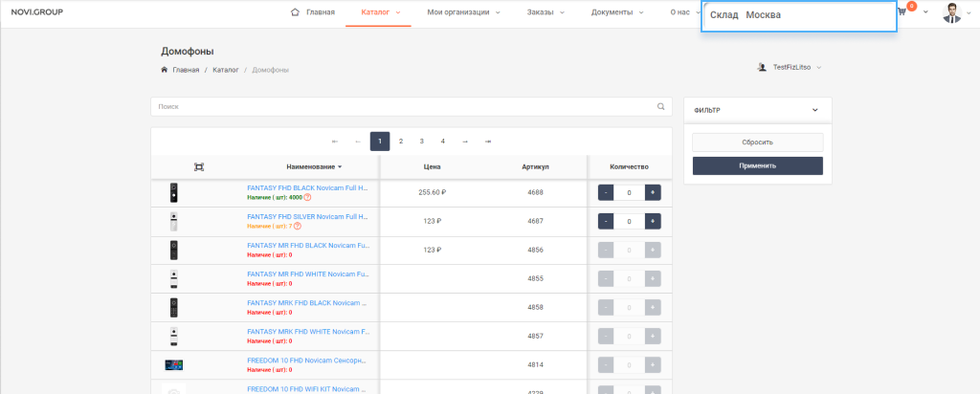The height and width of the screenshot is (394, 980).
Task: Click the Артикул column header
Action: pos(536,166)
